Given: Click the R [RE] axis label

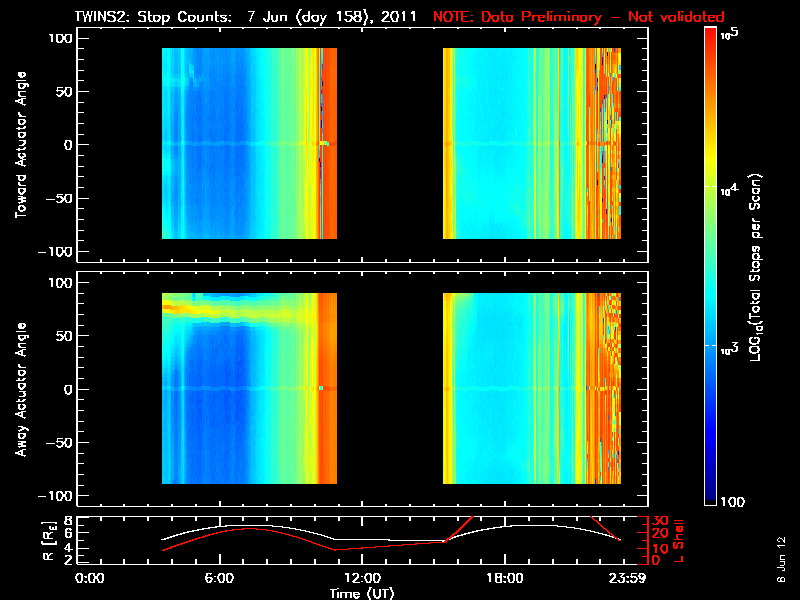Looking at the screenshot, I should [x=48, y=541].
